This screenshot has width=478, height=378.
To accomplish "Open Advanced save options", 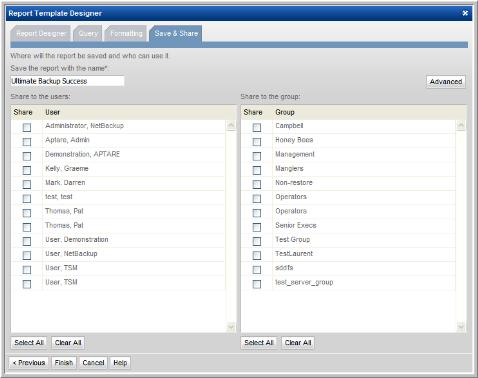I will tap(446, 82).
